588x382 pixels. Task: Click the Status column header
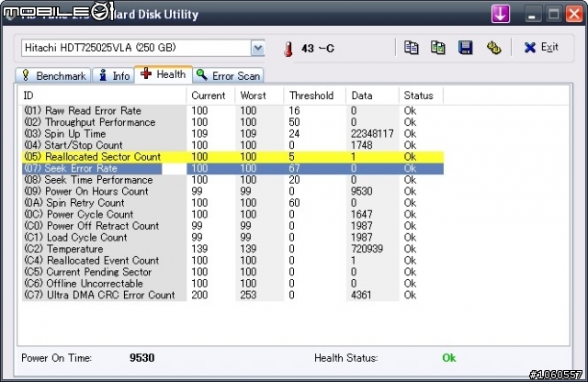click(x=421, y=95)
